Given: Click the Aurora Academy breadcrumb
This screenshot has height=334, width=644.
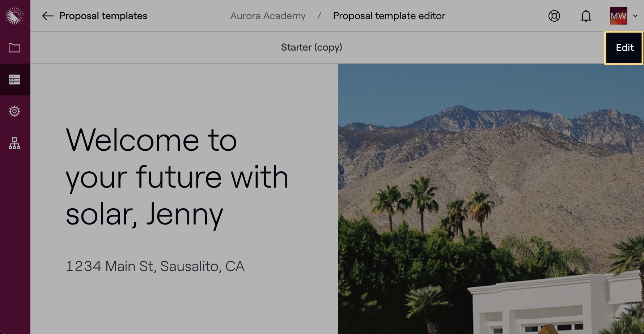Looking at the screenshot, I should (x=268, y=16).
